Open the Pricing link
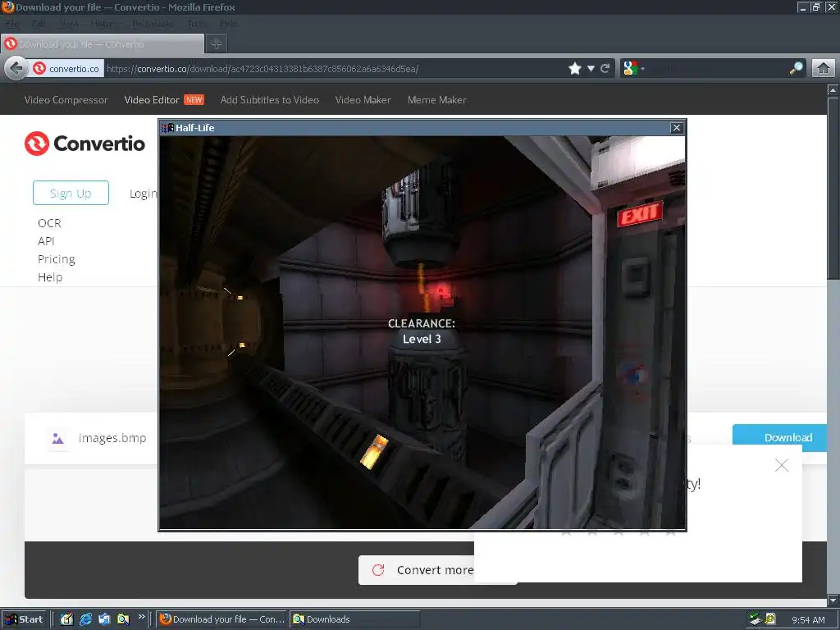 tap(57, 259)
